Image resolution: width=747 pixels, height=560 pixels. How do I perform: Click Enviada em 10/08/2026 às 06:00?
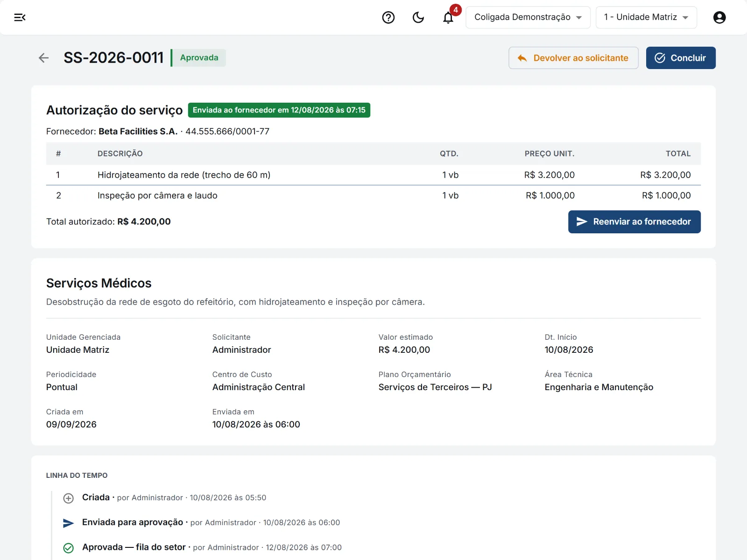tap(256, 425)
